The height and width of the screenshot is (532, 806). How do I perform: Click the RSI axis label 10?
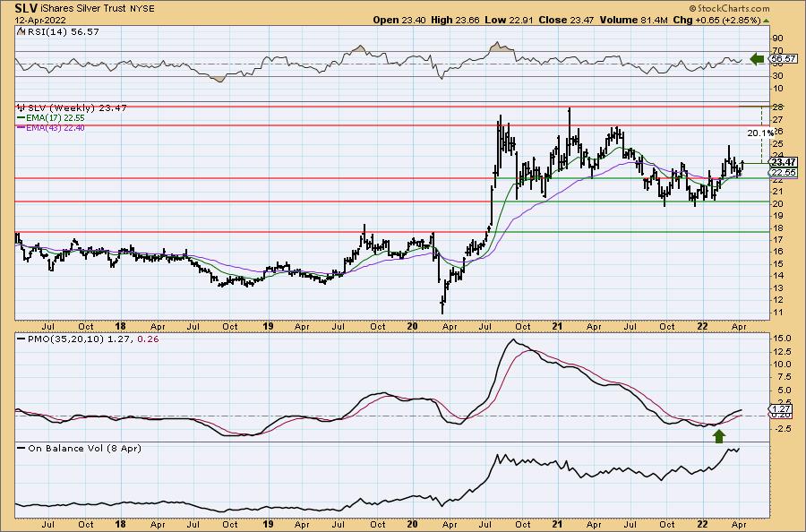pos(777,89)
